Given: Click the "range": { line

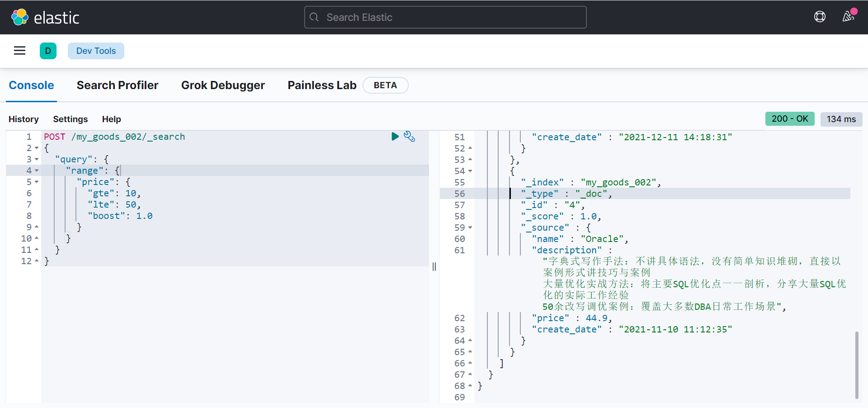Looking at the screenshot, I should [93, 171].
